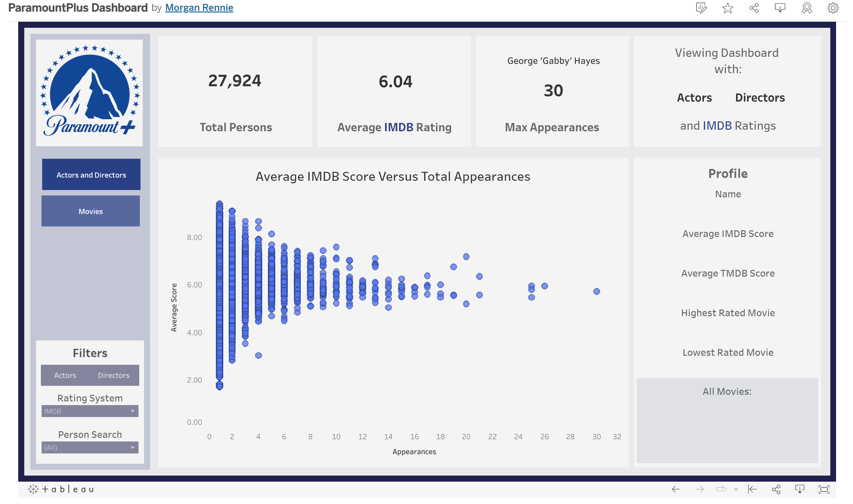
Task: Switch to the Movies dashboard button
Action: click(x=91, y=211)
